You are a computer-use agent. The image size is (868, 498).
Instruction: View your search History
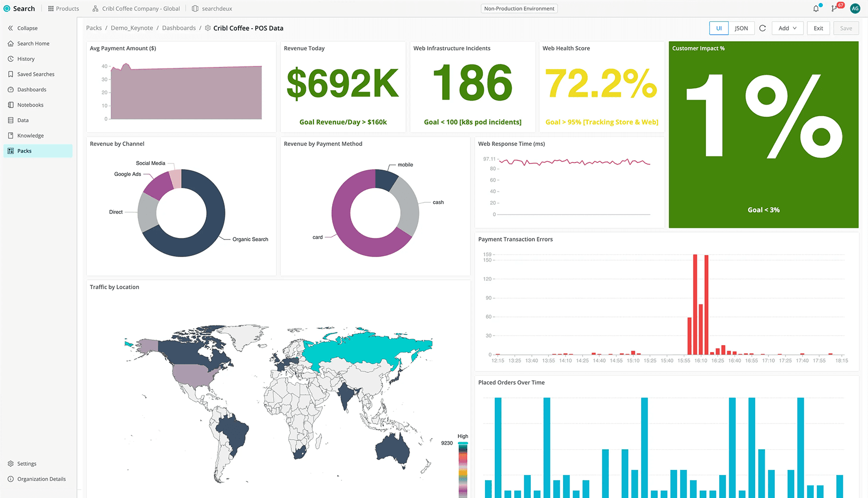pyautogui.click(x=26, y=58)
